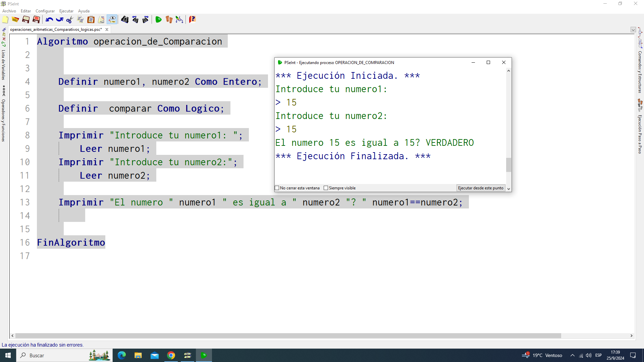Open the tab list dropdown arrow
Image resolution: width=644 pixels, height=362 pixels.
point(633,30)
